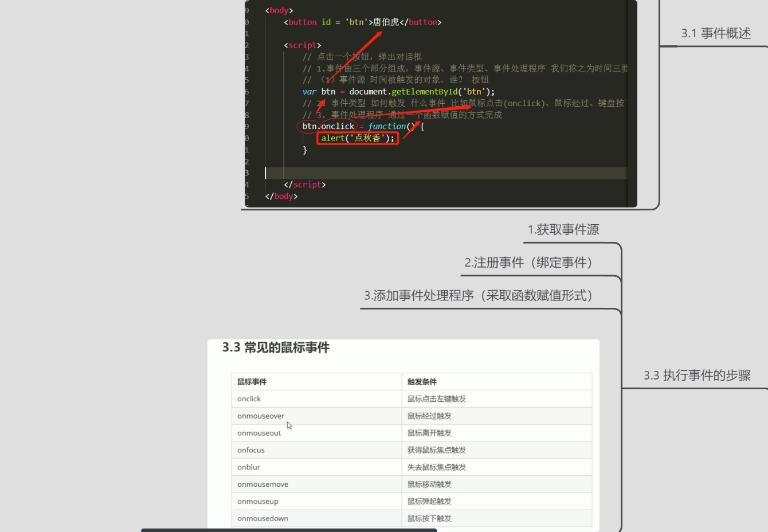Image resolution: width=768 pixels, height=532 pixels.
Task: Click the '鼠标移动触发' cell
Action: [x=497, y=484]
